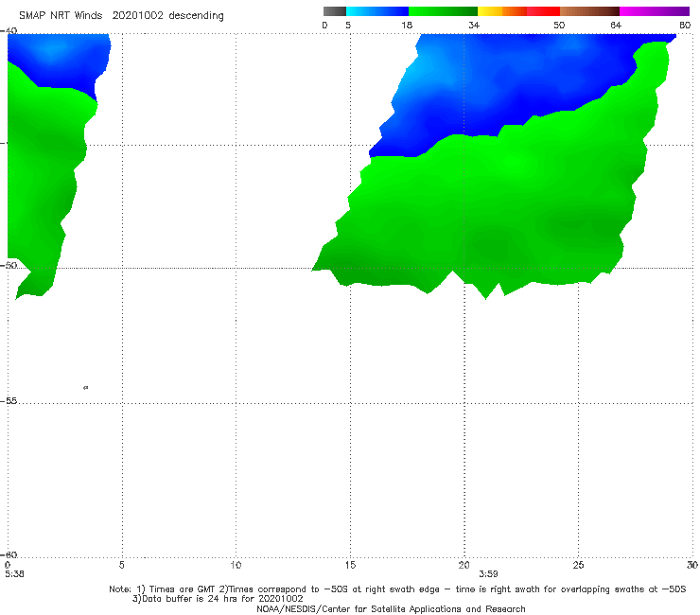Screen dimensions: 700x615
Task: Click the longitude axis label 30
Action: click(x=692, y=565)
